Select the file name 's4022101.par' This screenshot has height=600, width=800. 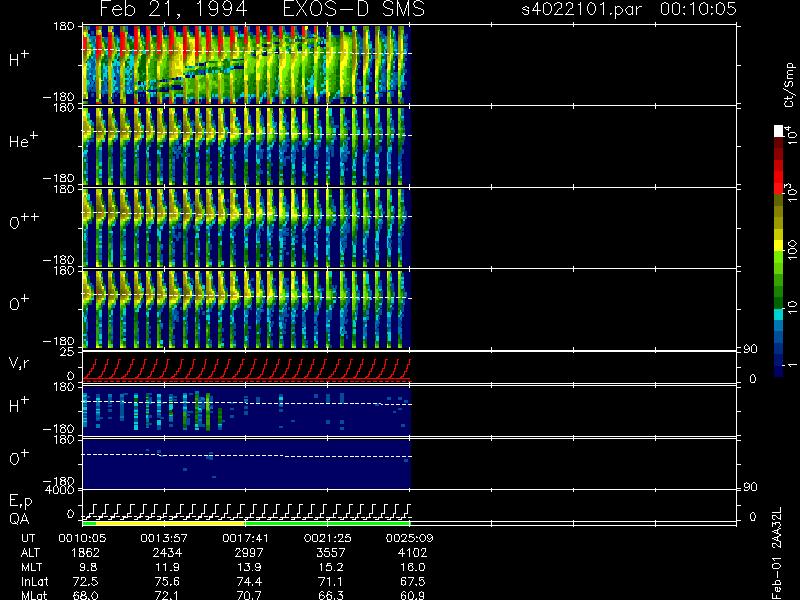(582, 9)
